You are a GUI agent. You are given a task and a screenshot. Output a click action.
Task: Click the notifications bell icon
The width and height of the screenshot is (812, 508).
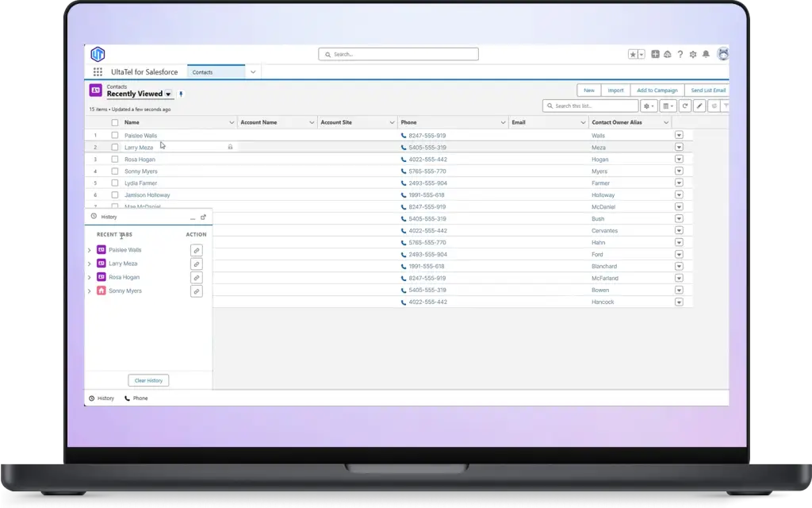pyautogui.click(x=706, y=54)
